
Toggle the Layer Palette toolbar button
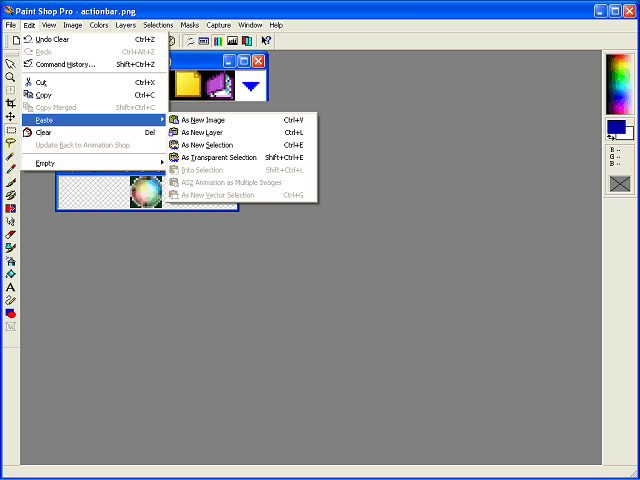(x=247, y=41)
